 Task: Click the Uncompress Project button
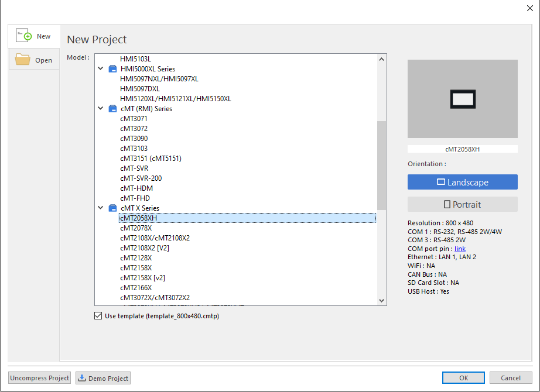pos(40,378)
